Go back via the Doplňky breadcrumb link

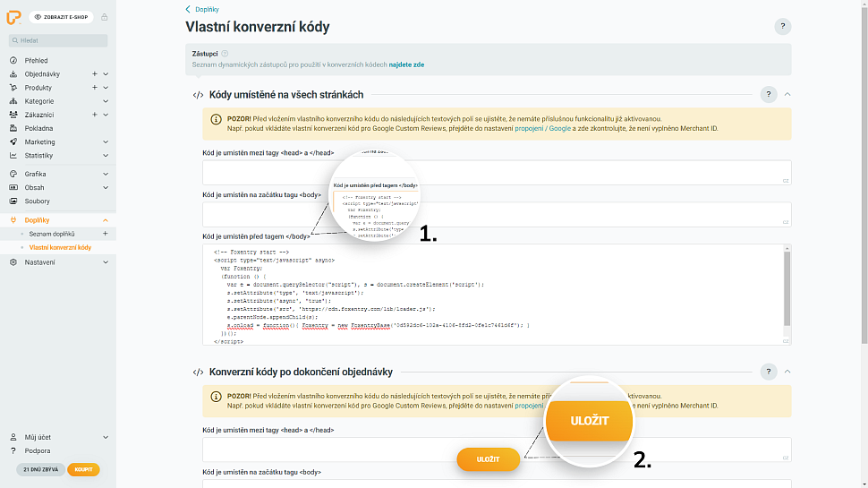pyautogui.click(x=202, y=10)
